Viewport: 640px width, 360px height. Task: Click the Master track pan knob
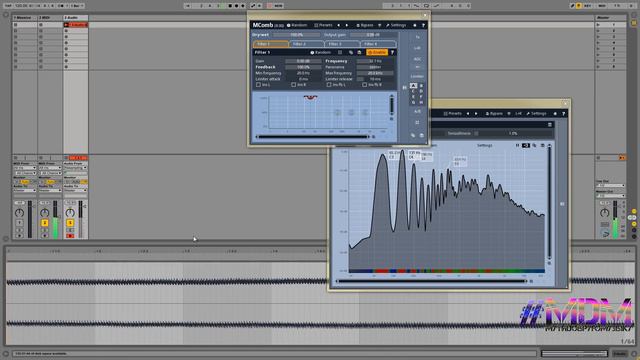click(604, 213)
